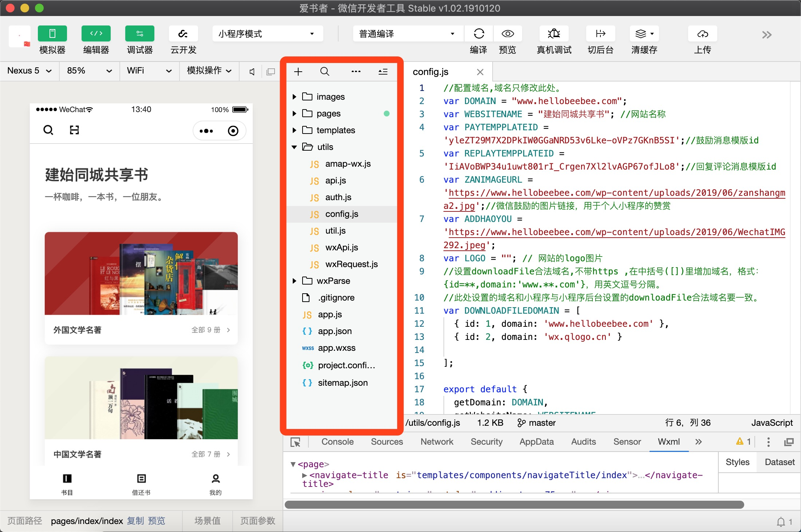The width and height of the screenshot is (801, 532).
Task: Click the 复制 link for page path
Action: tap(135, 521)
